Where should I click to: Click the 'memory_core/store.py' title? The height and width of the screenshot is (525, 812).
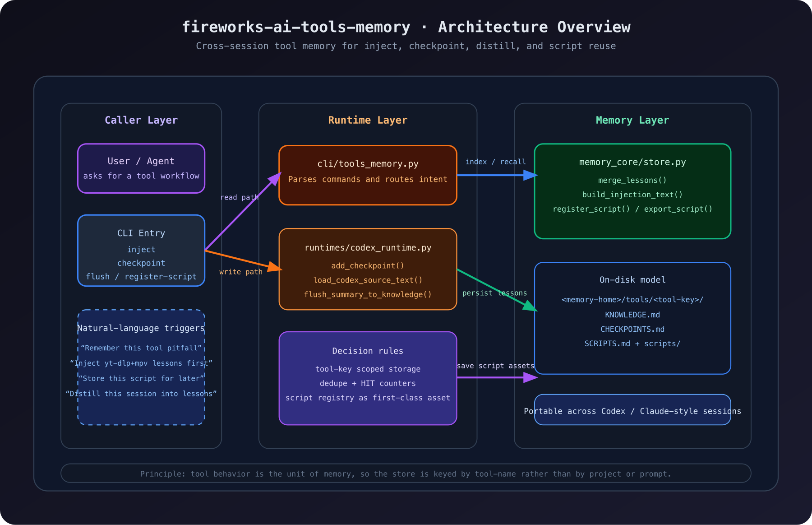click(x=632, y=163)
